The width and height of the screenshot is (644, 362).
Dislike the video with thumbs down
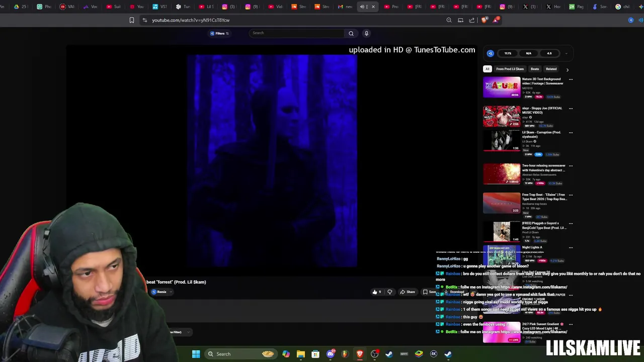click(389, 292)
